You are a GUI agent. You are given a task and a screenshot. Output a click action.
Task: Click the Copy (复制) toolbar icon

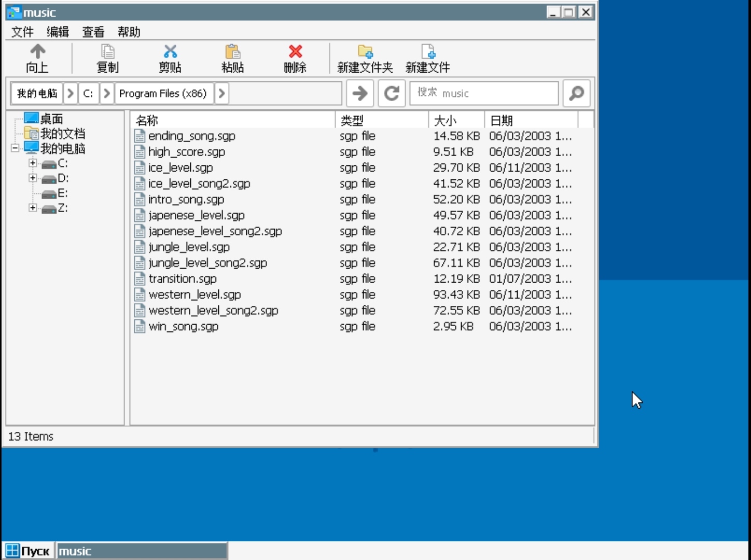[x=108, y=51]
